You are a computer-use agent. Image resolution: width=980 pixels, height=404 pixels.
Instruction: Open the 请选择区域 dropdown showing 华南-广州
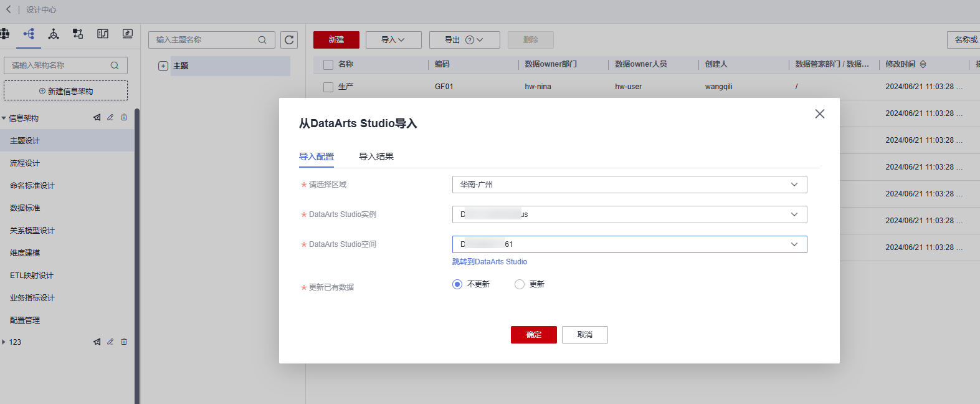[x=629, y=185]
